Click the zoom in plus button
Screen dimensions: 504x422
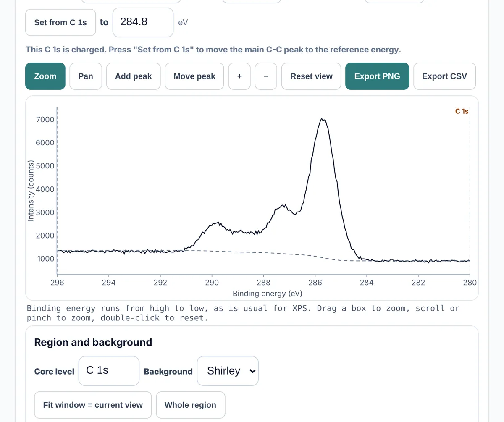(239, 76)
